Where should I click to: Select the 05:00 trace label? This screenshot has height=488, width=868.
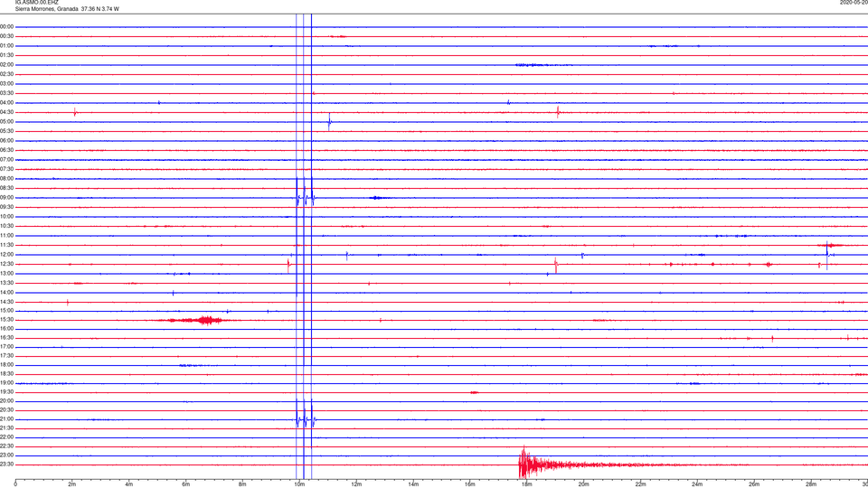coord(6,121)
